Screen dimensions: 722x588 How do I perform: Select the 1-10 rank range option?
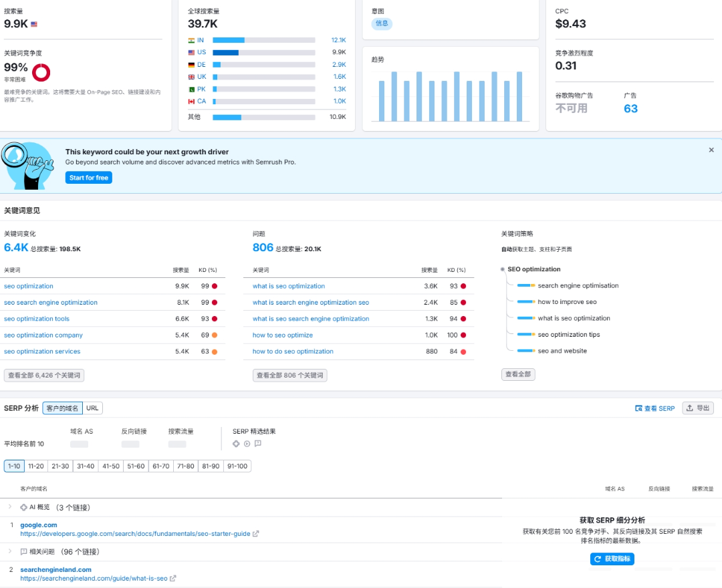13,466
